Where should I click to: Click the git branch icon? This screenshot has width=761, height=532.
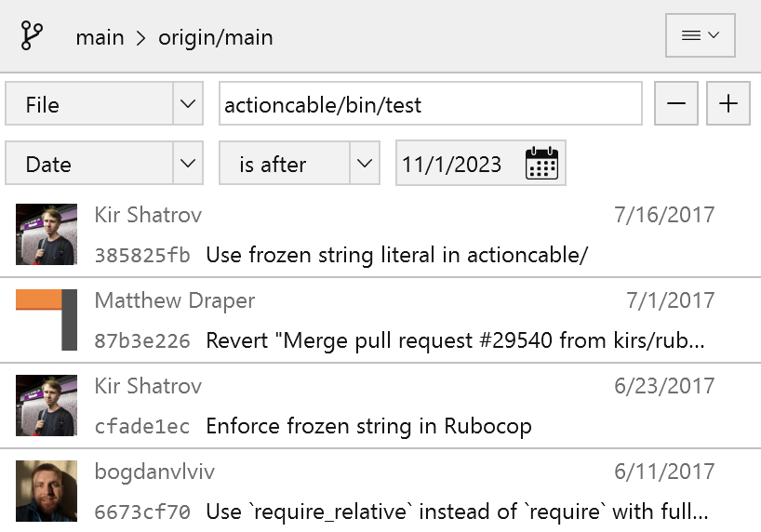tap(33, 37)
